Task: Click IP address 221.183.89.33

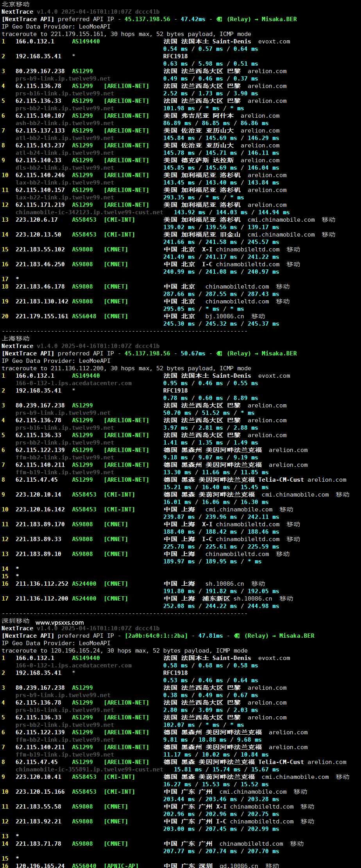Action: pyautogui.click(x=39, y=539)
